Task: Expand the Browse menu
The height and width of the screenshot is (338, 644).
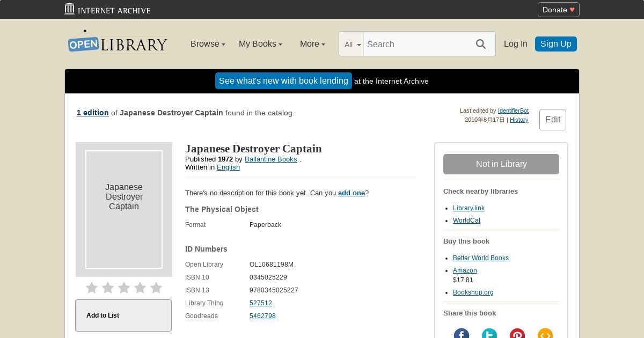Action: point(208,44)
